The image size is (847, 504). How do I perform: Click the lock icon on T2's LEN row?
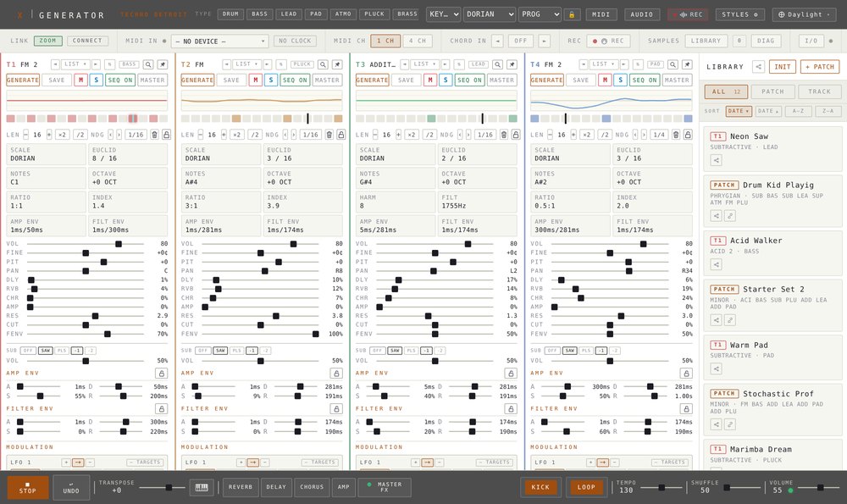coord(340,135)
